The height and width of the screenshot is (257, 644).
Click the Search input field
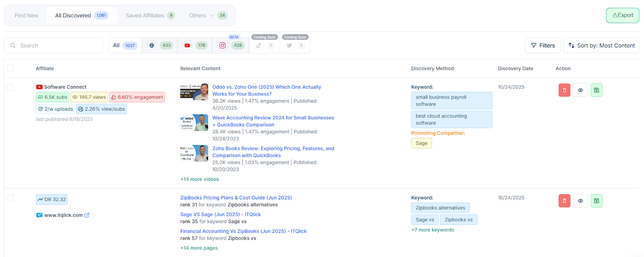56,46
